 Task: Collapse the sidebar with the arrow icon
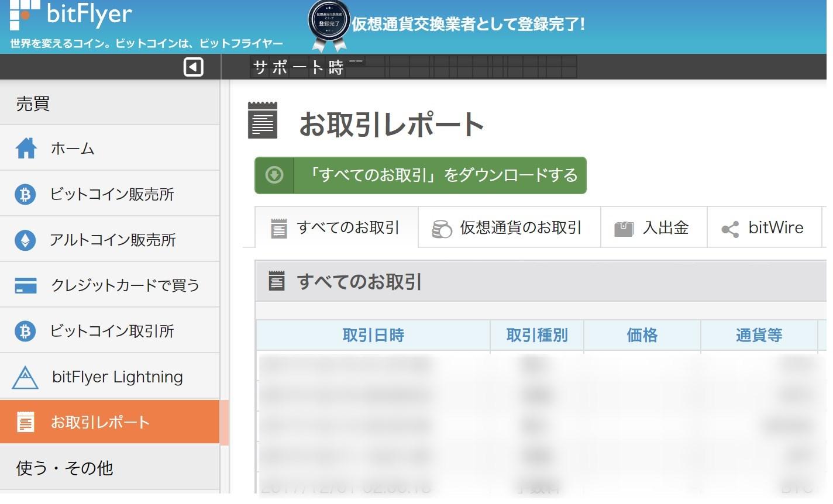click(193, 67)
